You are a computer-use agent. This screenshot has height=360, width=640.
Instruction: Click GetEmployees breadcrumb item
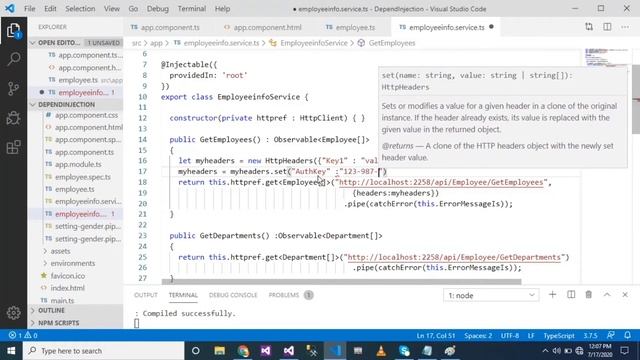(x=392, y=43)
